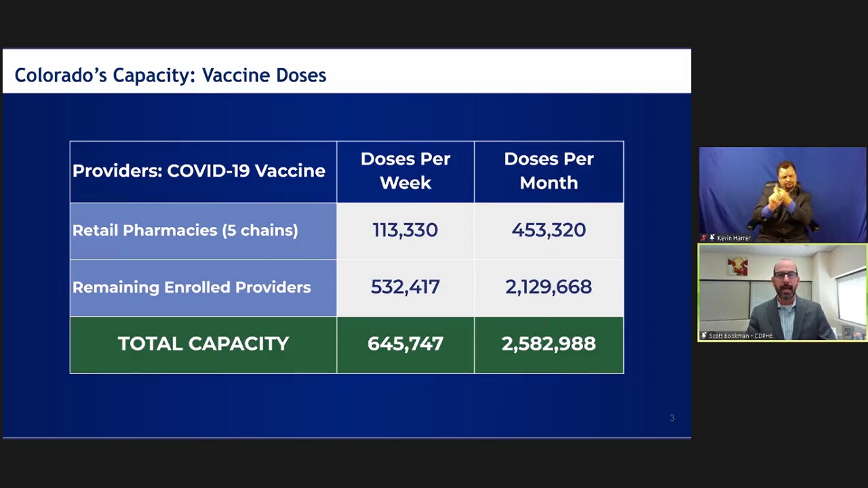
Task: Open Scott Bookman's speaker video tile
Action: pos(783,293)
